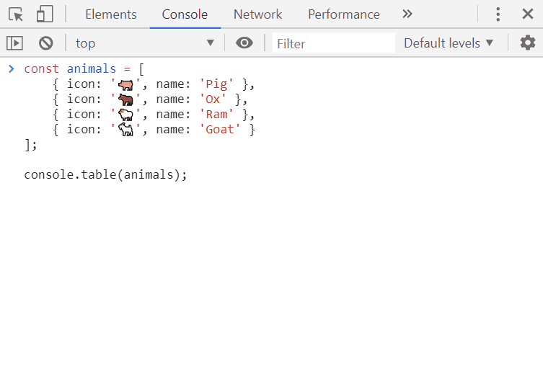Click the console prompt arrow
Image resolution: width=543 pixels, height=392 pixels.
(x=12, y=69)
